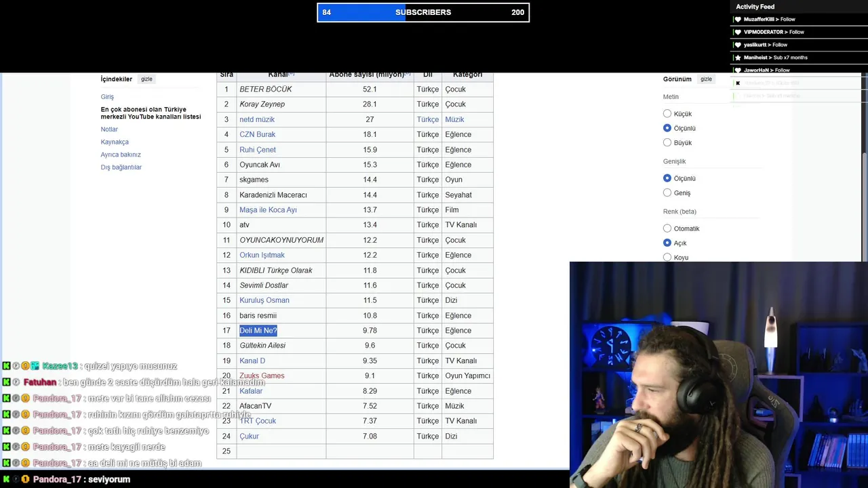Click the highlighted Deli Mi Ne? cell
The image size is (868, 488).
258,331
